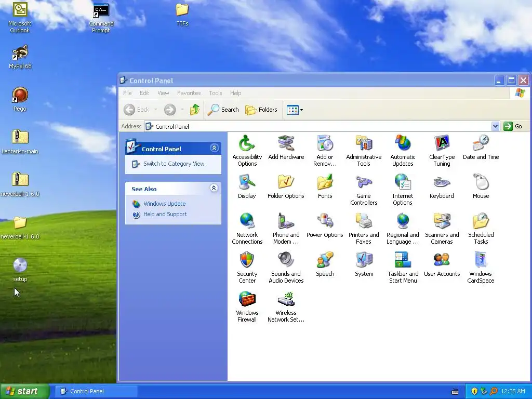Click the Start button
532x399 pixels.
(x=24, y=391)
